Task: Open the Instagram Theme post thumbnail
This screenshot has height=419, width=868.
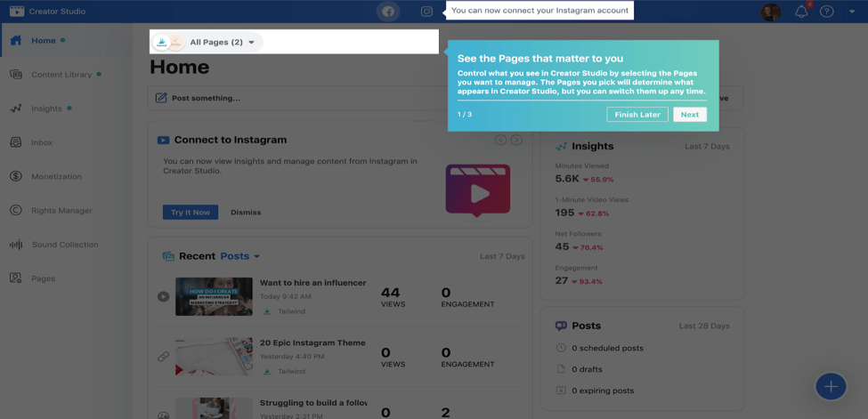Action: pyautogui.click(x=214, y=357)
